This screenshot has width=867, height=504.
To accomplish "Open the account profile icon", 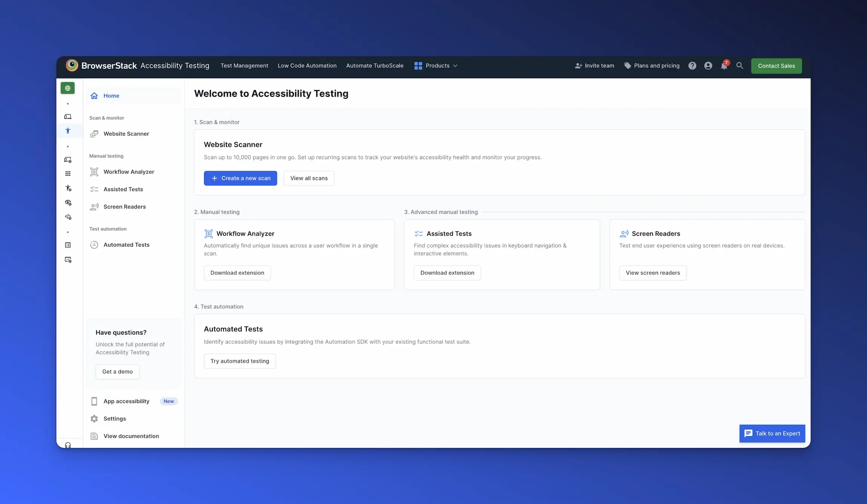I will pyautogui.click(x=708, y=66).
